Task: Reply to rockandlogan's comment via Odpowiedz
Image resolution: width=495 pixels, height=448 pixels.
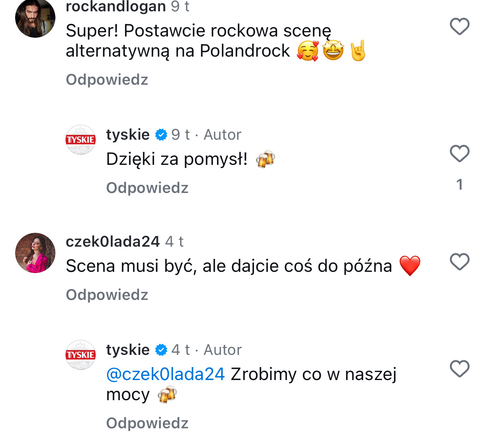Action: tap(107, 80)
